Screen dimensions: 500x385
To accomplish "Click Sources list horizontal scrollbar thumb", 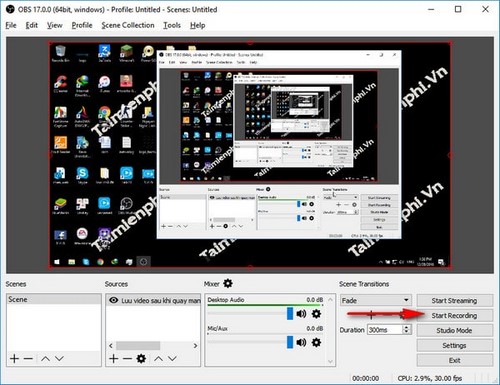I will click(x=138, y=345).
